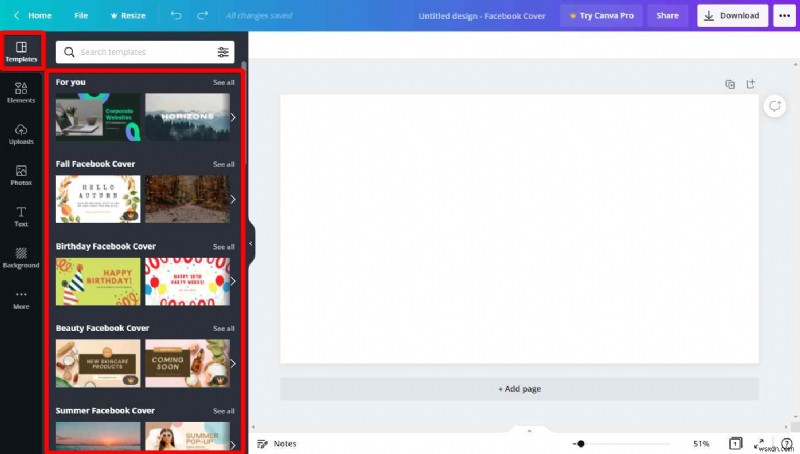Expand Birthday Facebook Cover row chevron

233,282
